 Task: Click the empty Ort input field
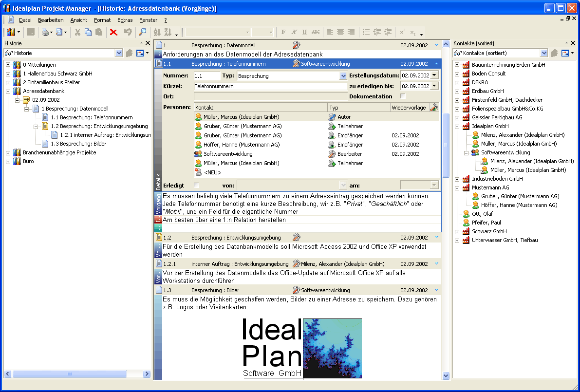point(270,96)
